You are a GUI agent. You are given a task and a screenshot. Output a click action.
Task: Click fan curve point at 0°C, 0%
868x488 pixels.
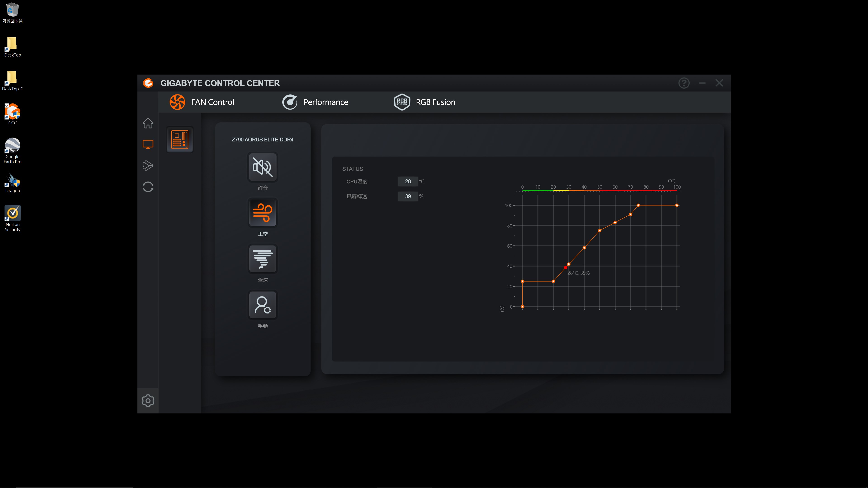pyautogui.click(x=522, y=307)
